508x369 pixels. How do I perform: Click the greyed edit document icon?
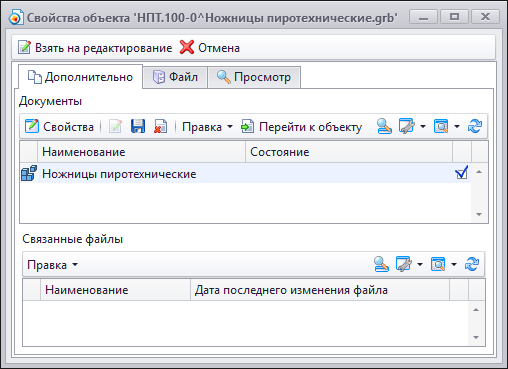coord(115,127)
